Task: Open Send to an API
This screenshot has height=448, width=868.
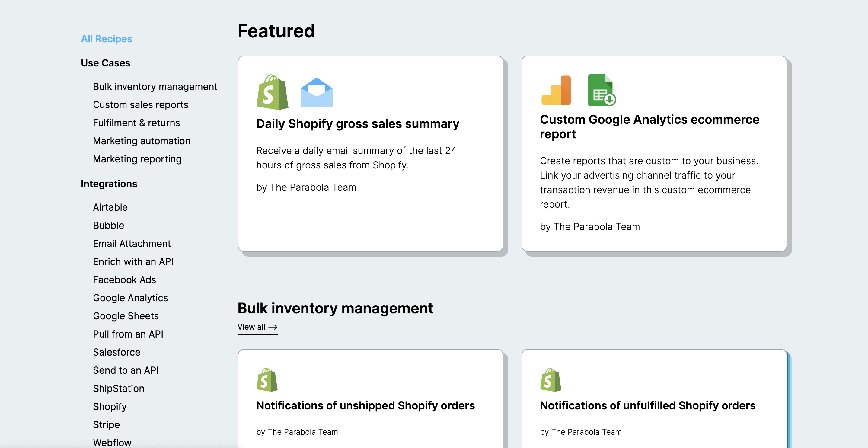Action: coord(126,370)
